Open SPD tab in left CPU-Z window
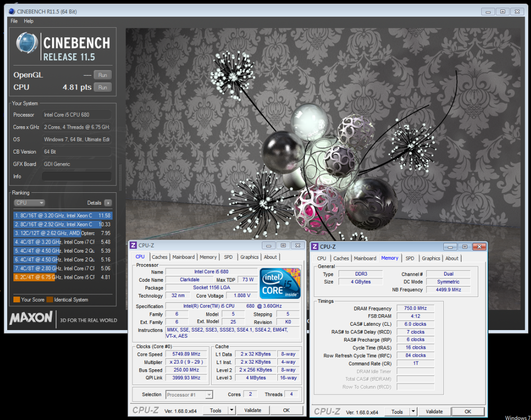531x420 pixels. click(x=228, y=257)
